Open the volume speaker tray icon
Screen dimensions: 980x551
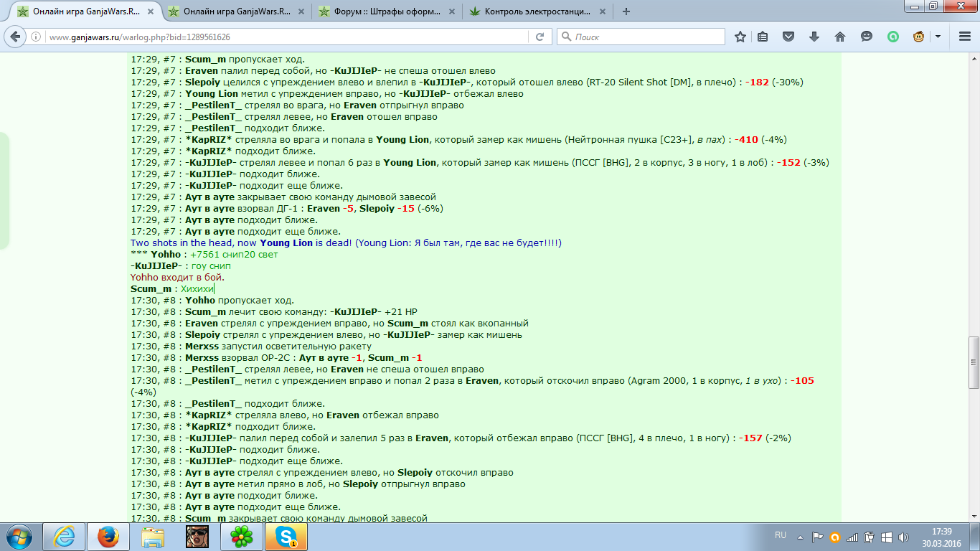click(x=904, y=537)
